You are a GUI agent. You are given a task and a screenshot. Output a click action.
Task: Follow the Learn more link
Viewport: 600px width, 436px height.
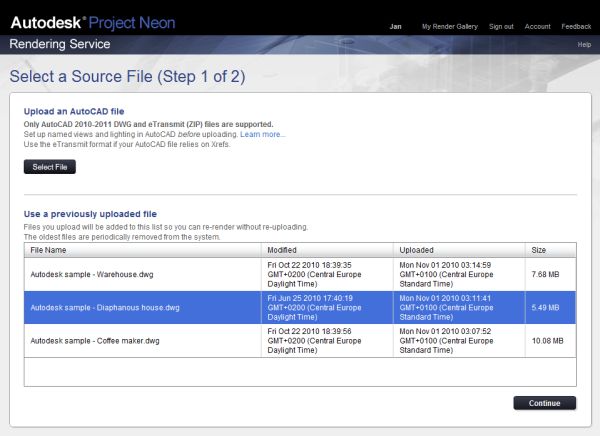click(262, 134)
